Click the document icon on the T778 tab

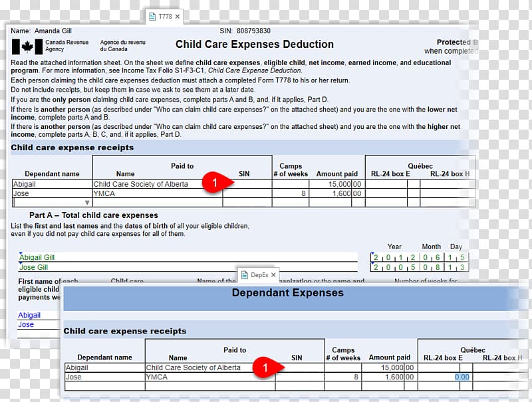click(152, 17)
